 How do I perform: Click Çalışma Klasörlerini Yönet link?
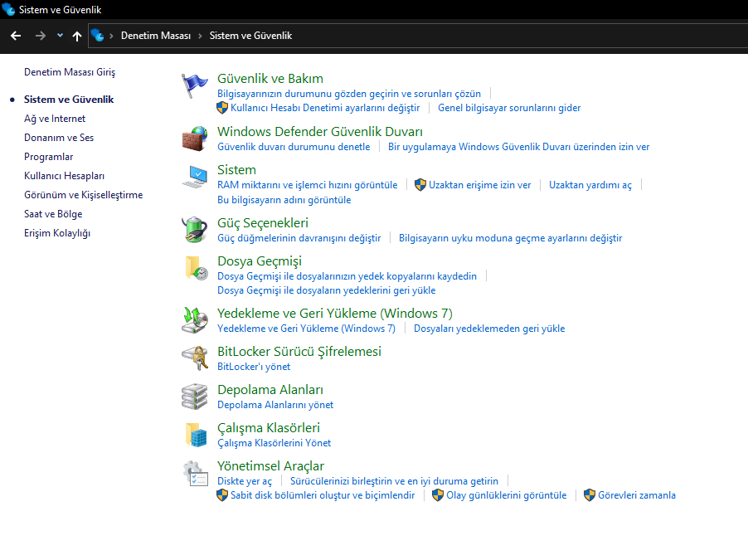[x=274, y=443]
